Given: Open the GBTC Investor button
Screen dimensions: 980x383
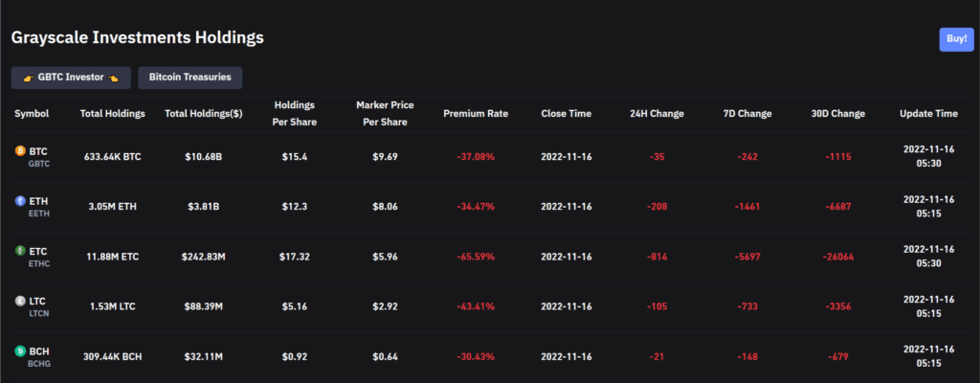Looking at the screenshot, I should tap(71, 78).
